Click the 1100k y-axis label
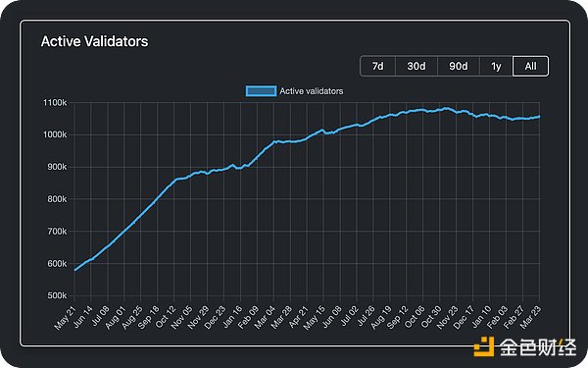This screenshot has width=588, height=368. 55,102
